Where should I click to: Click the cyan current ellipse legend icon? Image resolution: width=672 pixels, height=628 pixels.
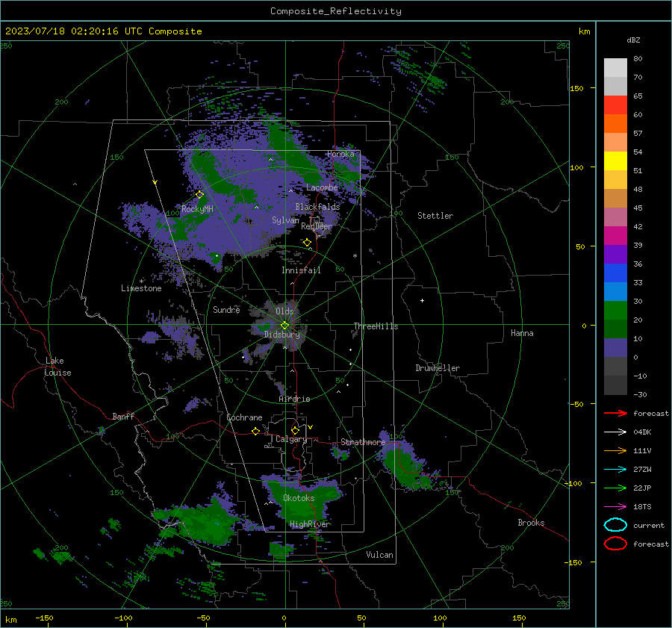click(x=615, y=525)
